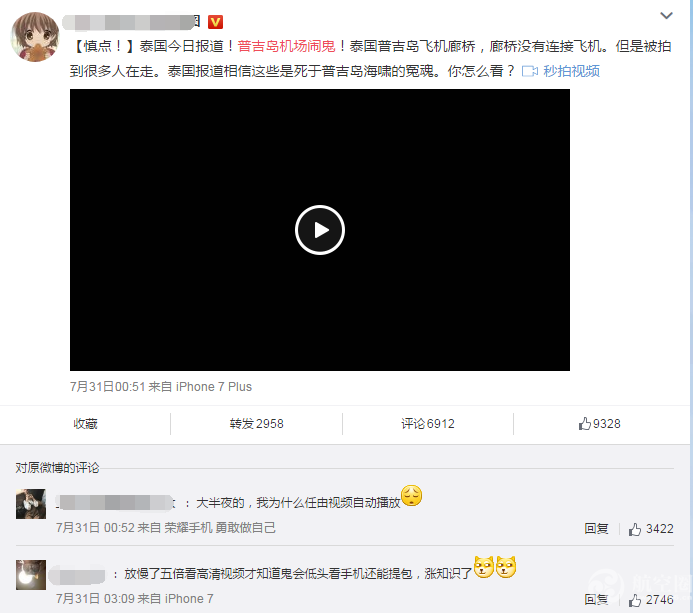
Task: Play the embedded Weibo video
Action: click(320, 230)
